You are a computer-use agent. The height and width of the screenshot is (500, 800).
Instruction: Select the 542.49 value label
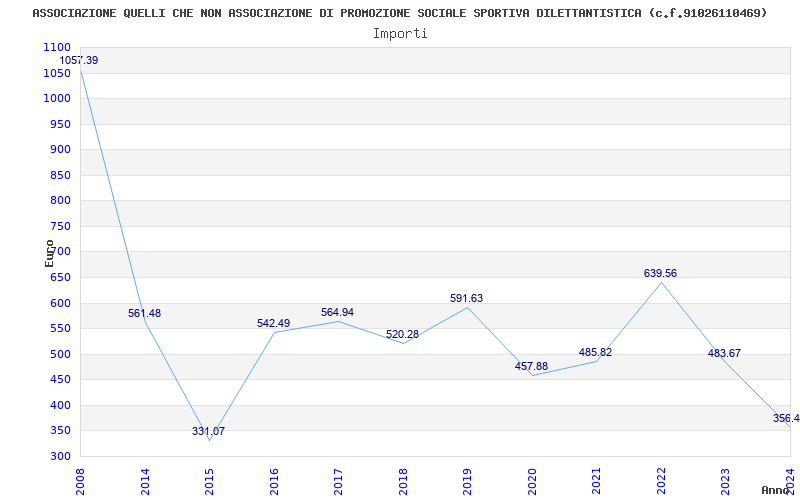[x=273, y=323]
